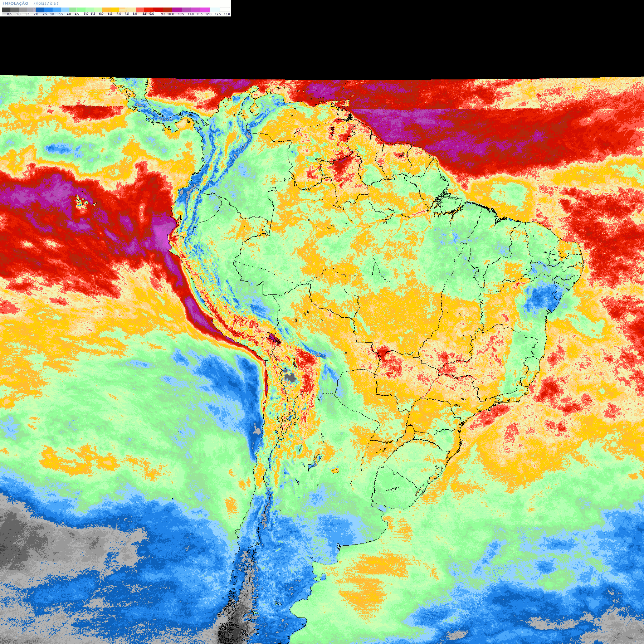The height and width of the screenshot is (644, 644).
Task: Select the white legend swatch at scale end
Action: coord(225,10)
